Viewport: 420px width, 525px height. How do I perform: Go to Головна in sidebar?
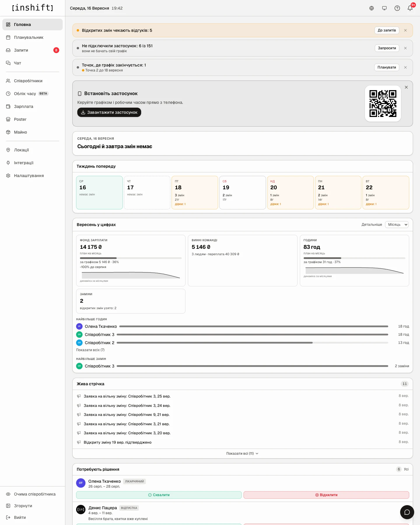click(32, 24)
